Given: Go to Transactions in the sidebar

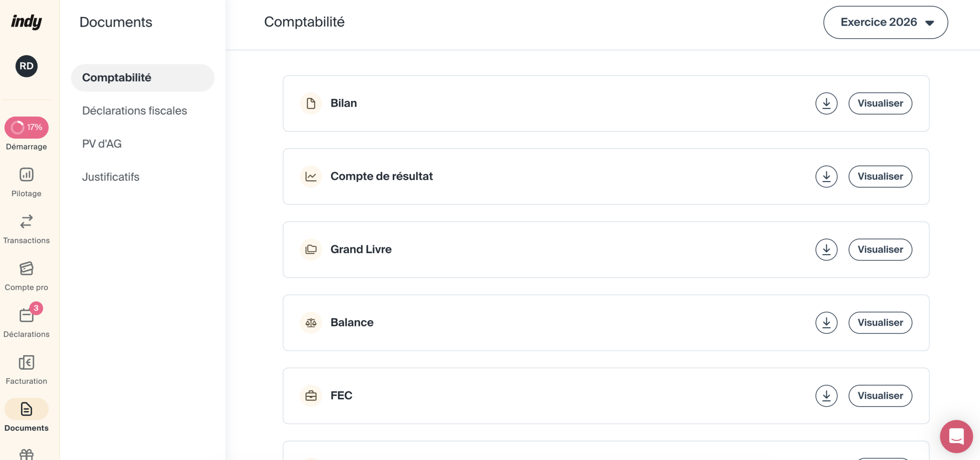Looking at the screenshot, I should pos(26,230).
